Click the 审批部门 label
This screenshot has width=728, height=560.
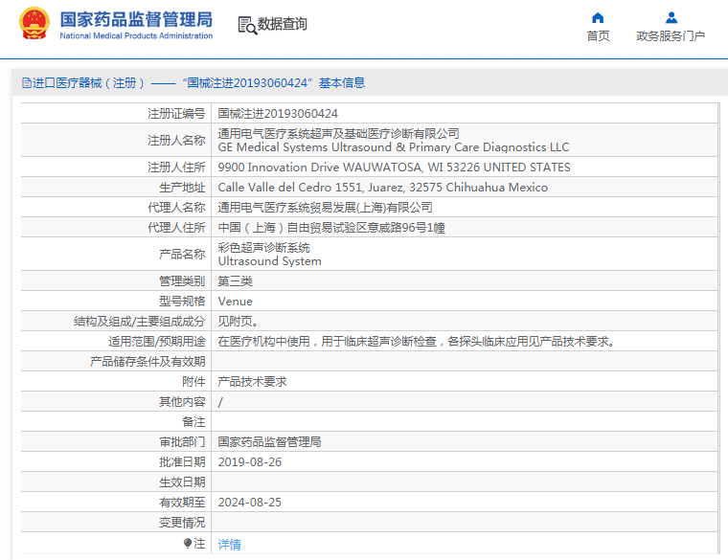[x=182, y=442]
